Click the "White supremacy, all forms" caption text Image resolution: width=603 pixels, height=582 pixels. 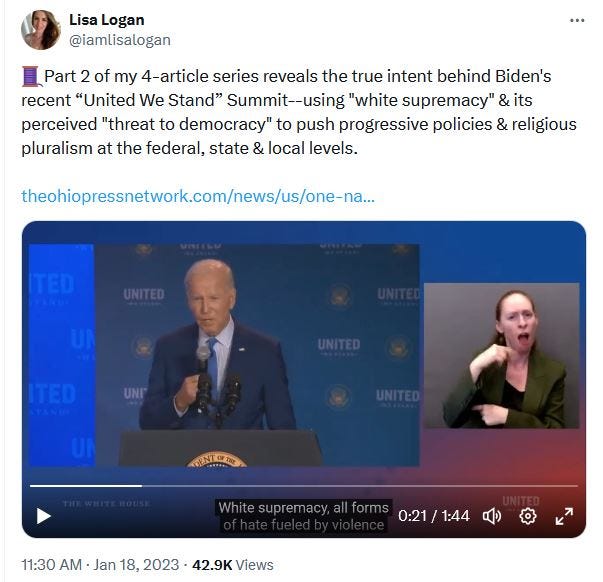point(303,508)
